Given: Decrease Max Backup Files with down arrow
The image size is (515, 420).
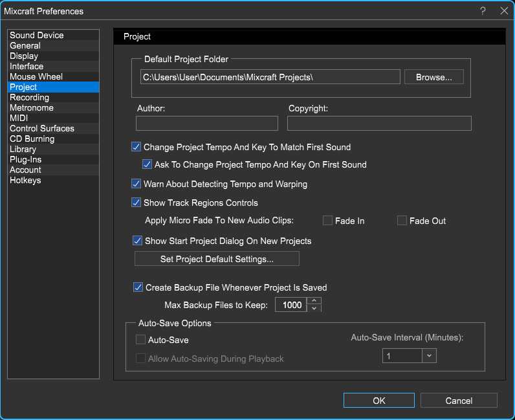Looking at the screenshot, I should pyautogui.click(x=314, y=308).
